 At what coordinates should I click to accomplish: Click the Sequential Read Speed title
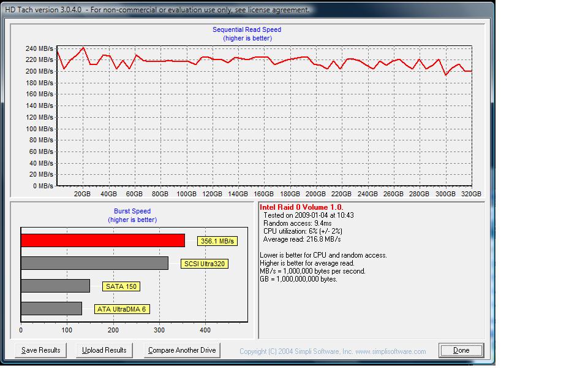tap(247, 29)
